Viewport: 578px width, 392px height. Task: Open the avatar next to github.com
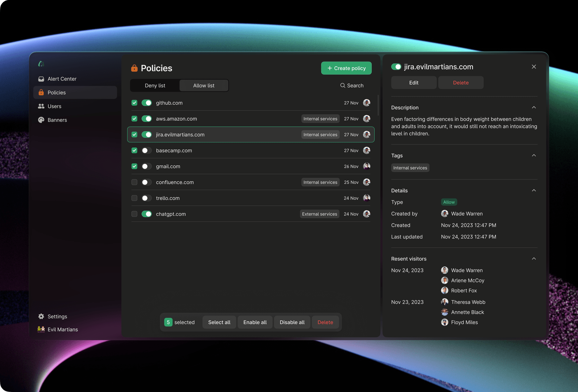pyautogui.click(x=366, y=103)
